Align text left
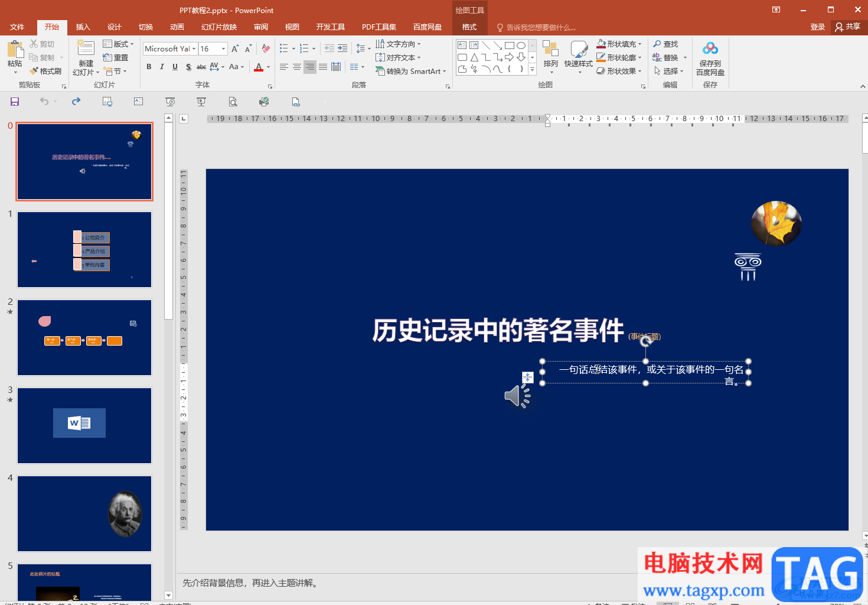868x605 pixels. pos(284,67)
